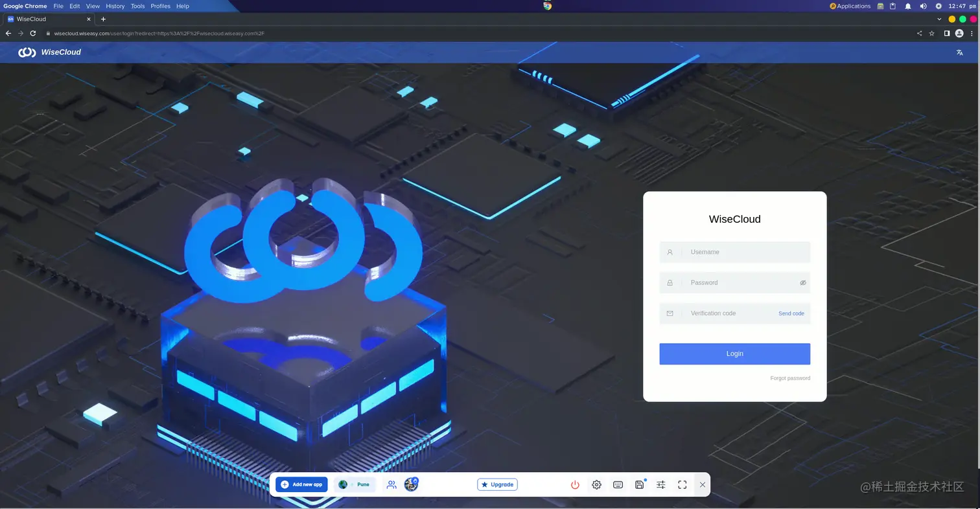Click the browser forward arrow
The width and height of the screenshot is (980, 509).
click(x=21, y=33)
